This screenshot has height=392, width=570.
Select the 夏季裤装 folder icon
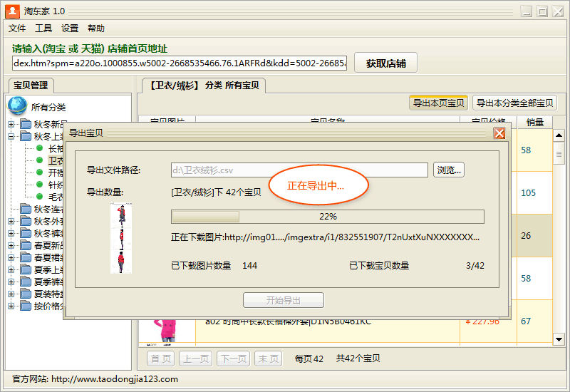(26, 282)
